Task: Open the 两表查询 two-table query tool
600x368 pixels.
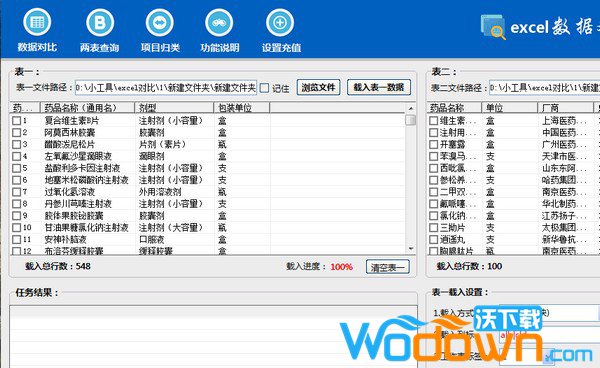Action: [99, 31]
